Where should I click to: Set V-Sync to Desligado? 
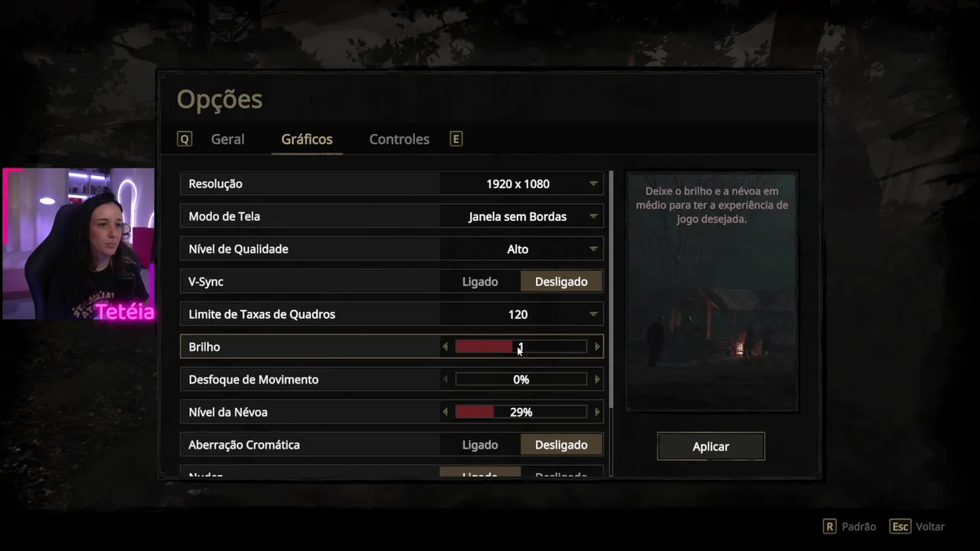(561, 282)
